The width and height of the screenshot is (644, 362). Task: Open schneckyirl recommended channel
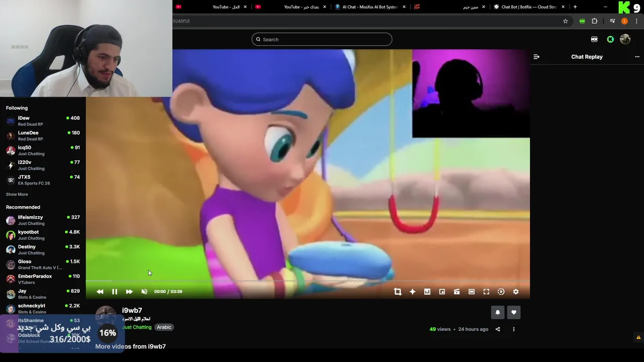43,309
